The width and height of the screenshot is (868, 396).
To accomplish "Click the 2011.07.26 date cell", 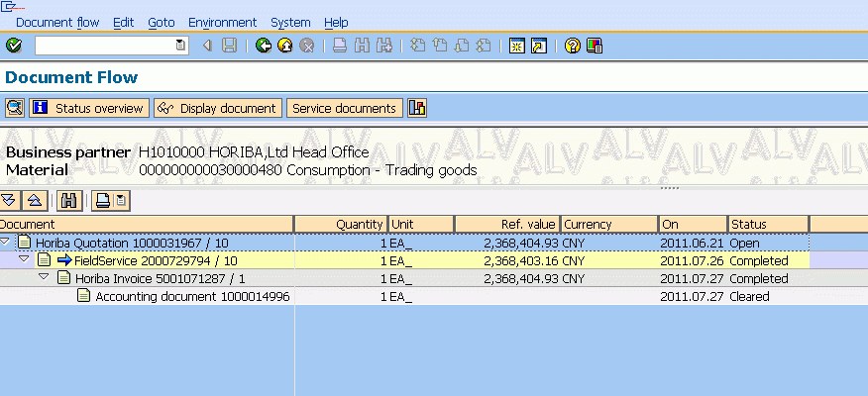I will click(x=692, y=260).
